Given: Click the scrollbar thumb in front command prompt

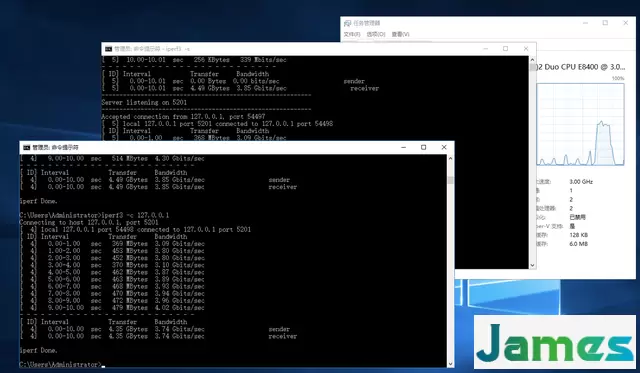Looking at the screenshot, I should pos(450,180).
